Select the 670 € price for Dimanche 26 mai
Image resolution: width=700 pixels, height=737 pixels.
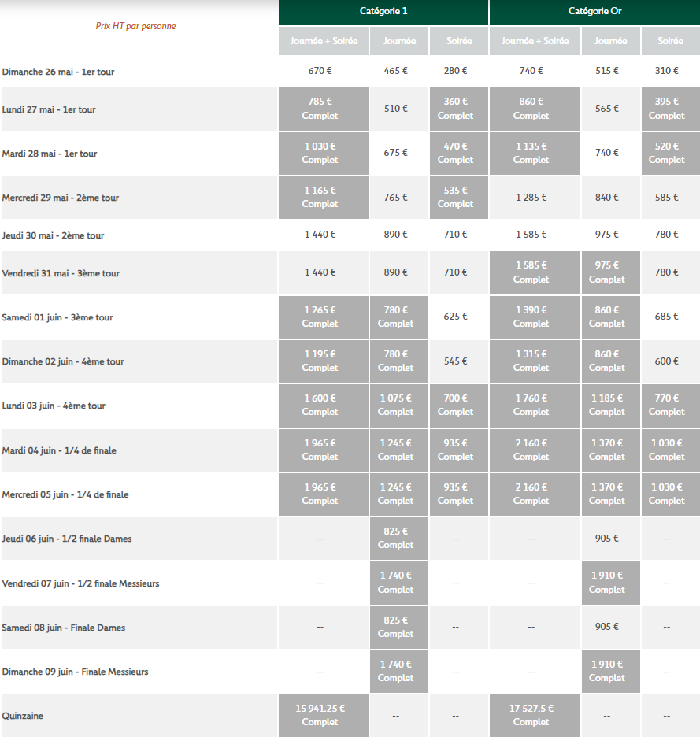click(x=320, y=71)
